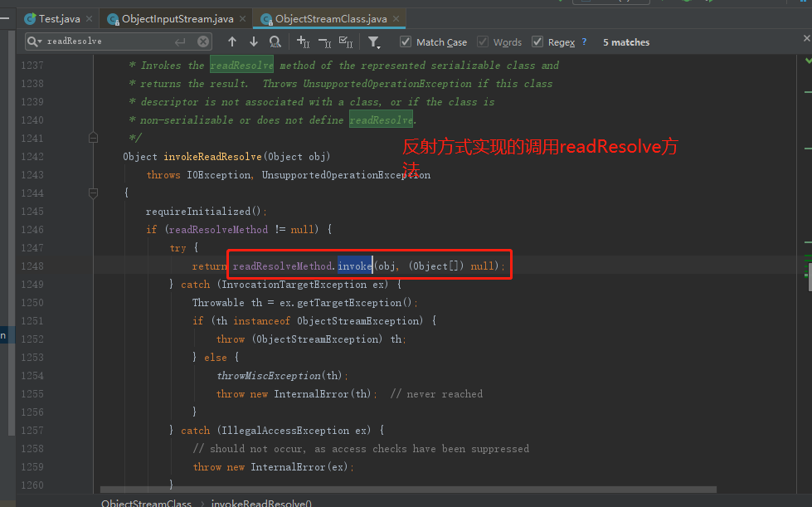Close the ObjectInputStream.java tab
This screenshot has height=507, width=812.
pyautogui.click(x=242, y=19)
